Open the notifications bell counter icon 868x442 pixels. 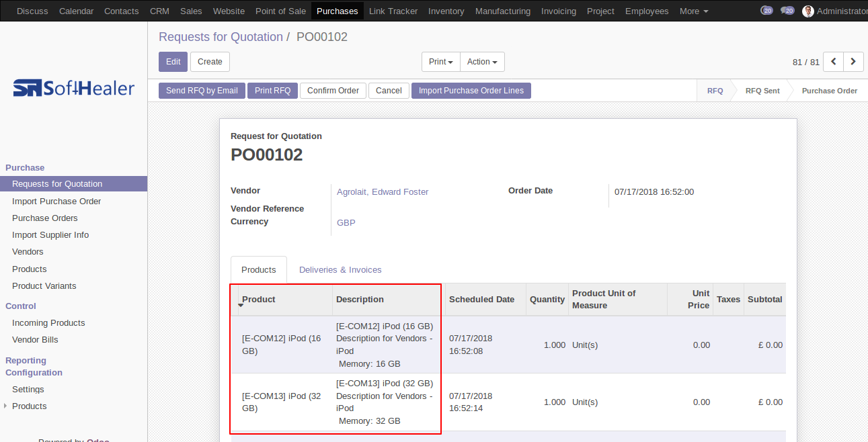(x=766, y=11)
